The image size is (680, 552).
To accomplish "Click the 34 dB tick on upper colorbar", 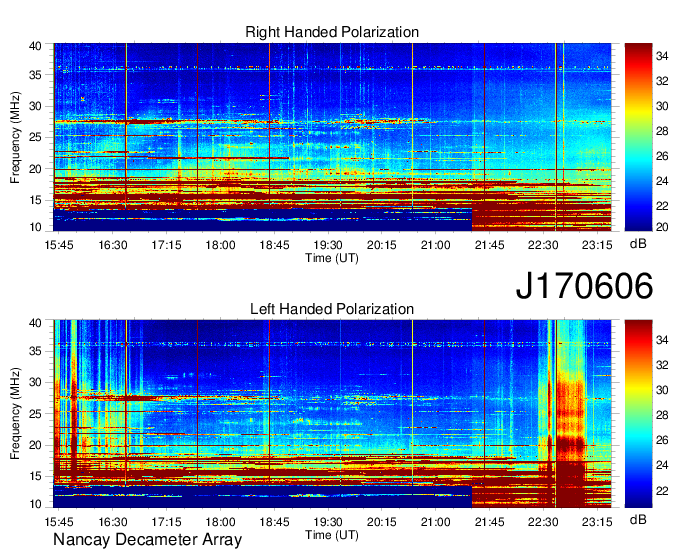I will pyautogui.click(x=662, y=56).
